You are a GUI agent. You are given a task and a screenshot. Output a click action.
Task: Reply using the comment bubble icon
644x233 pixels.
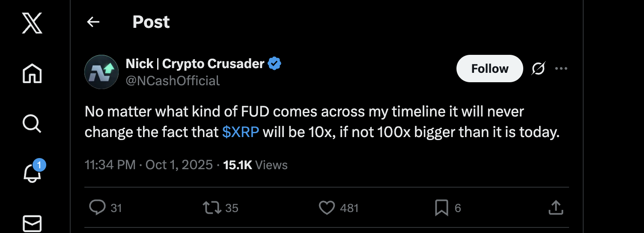[x=97, y=208]
